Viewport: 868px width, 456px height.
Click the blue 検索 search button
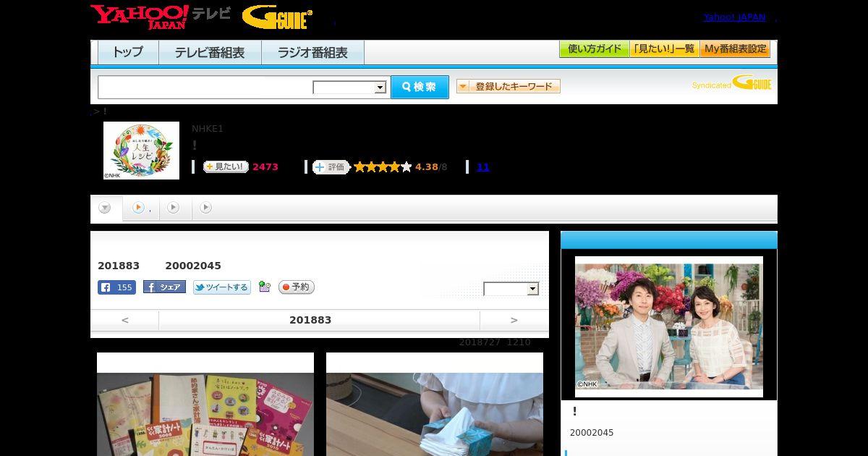[x=420, y=87]
